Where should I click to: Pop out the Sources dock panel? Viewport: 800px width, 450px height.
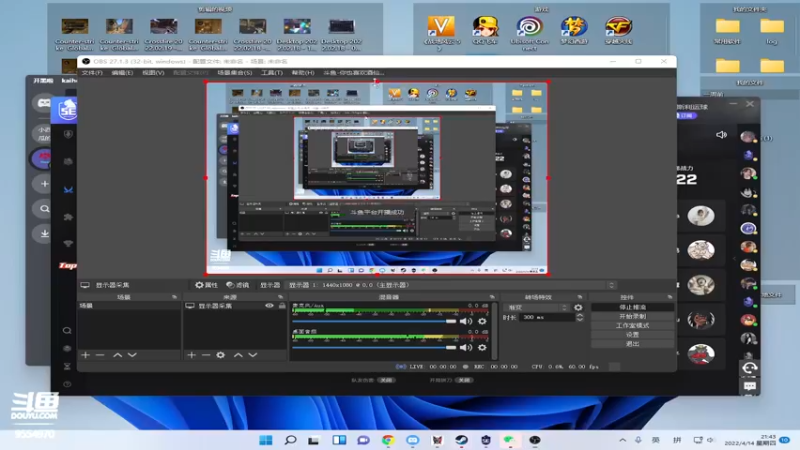pos(280,297)
